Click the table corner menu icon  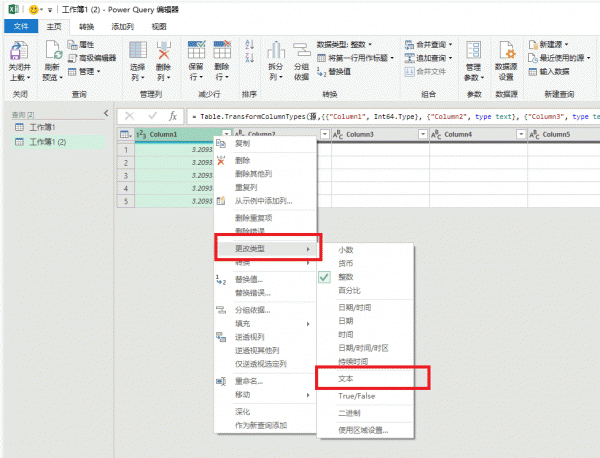(x=126, y=134)
